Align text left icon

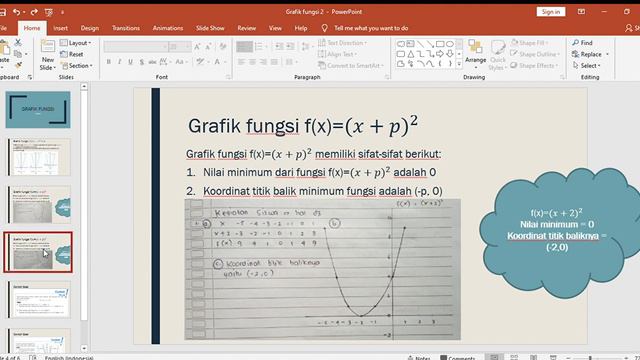(x=241, y=62)
